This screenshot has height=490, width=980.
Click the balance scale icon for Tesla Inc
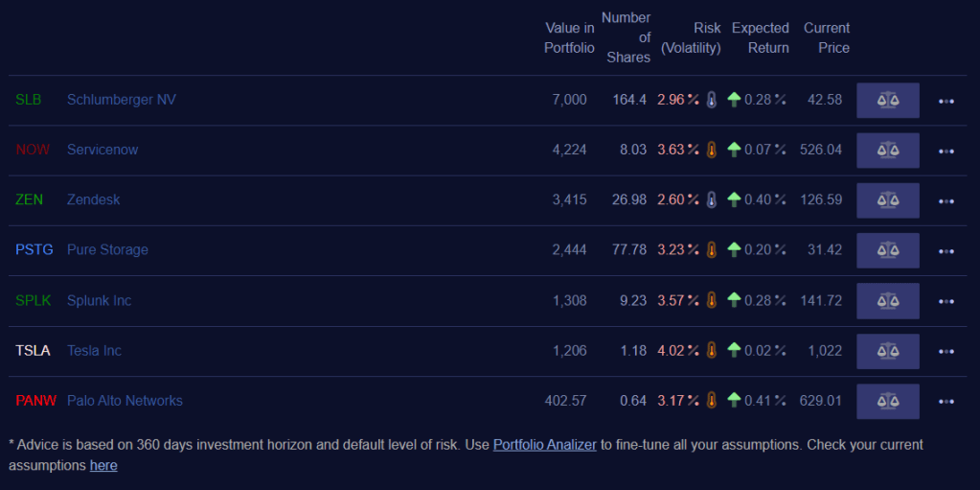tap(888, 351)
